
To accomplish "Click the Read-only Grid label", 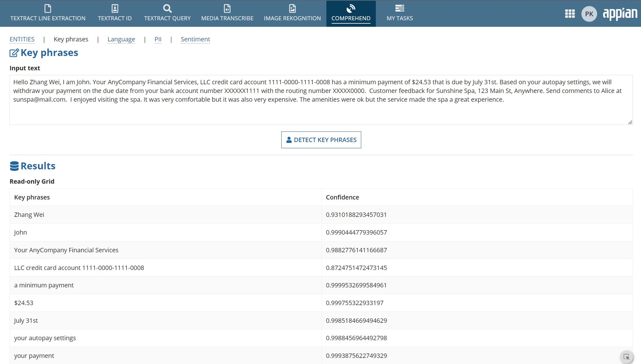I will (32, 182).
